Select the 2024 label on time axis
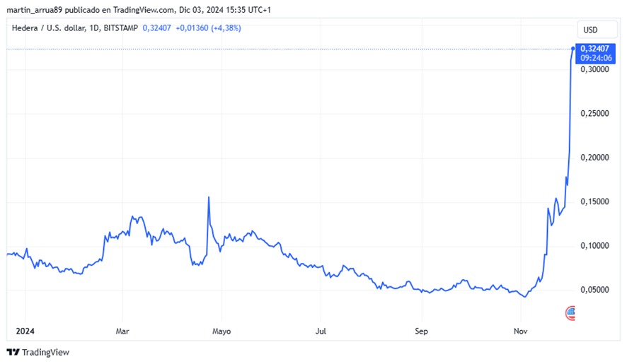This screenshot has width=627, height=364. click(x=25, y=331)
